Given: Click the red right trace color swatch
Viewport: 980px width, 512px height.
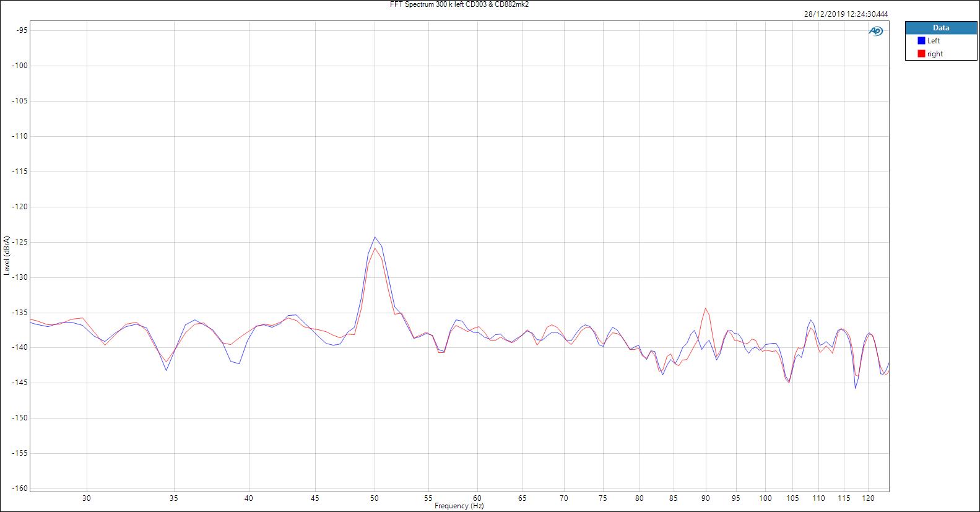Looking at the screenshot, I should (921, 54).
